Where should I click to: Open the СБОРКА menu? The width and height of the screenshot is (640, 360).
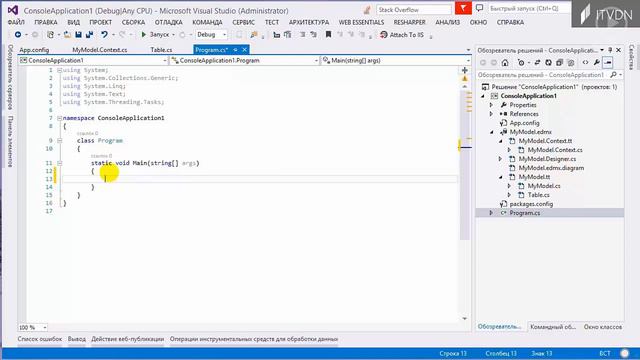(x=133, y=22)
